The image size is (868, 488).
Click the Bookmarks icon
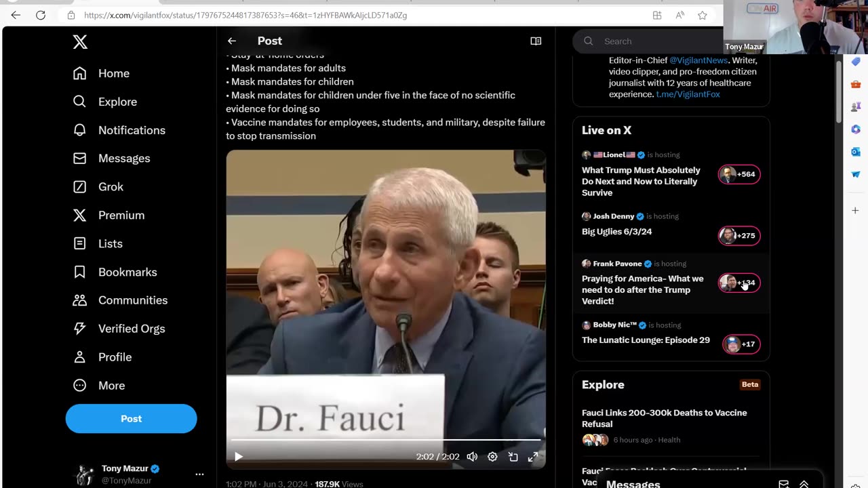(79, 272)
